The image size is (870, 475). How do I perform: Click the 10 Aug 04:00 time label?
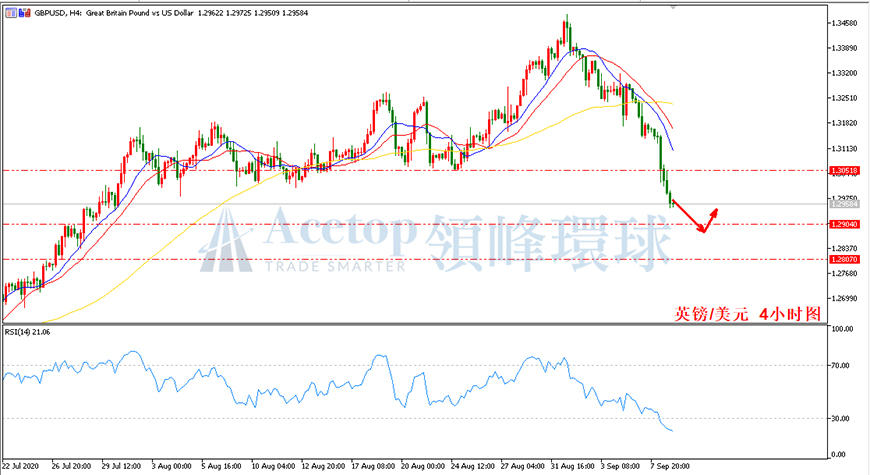tap(273, 466)
